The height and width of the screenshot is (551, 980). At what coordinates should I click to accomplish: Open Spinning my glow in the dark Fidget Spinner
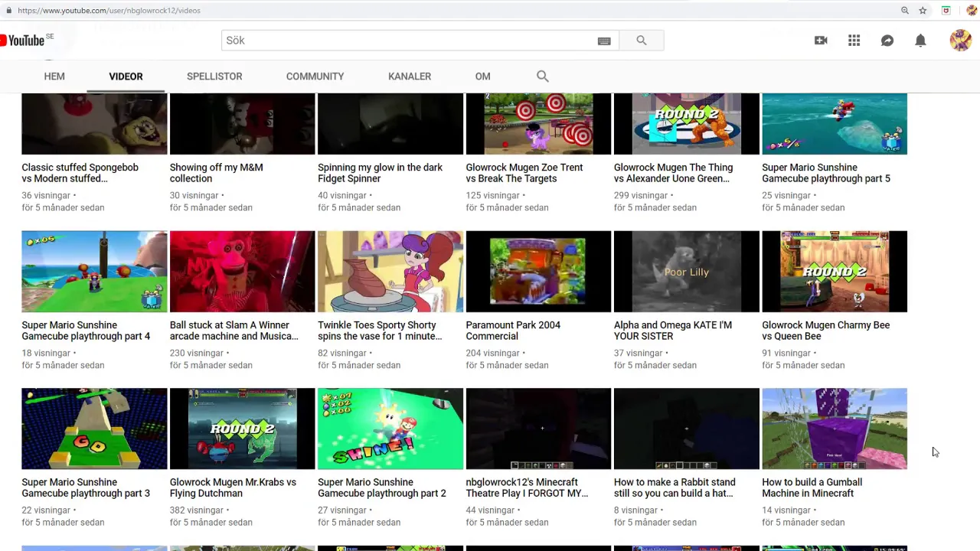pyautogui.click(x=380, y=173)
